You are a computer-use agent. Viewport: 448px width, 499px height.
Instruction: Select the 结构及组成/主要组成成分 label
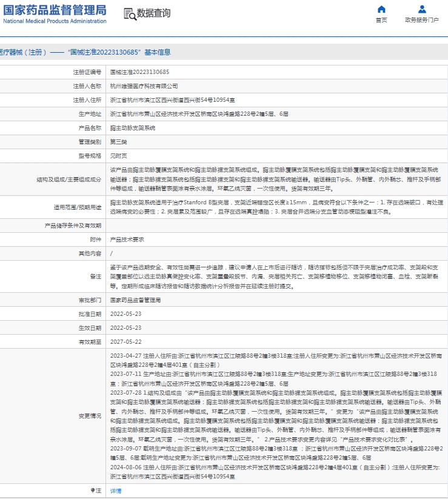[69, 179]
